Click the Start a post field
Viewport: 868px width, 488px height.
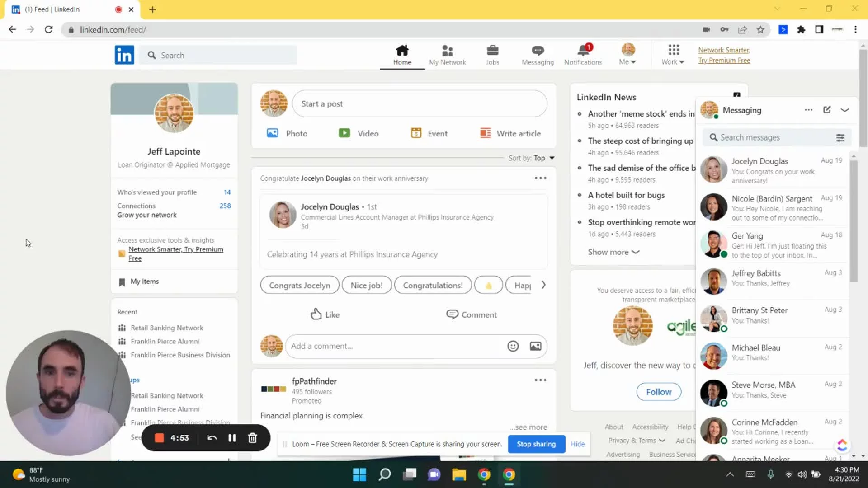420,104
